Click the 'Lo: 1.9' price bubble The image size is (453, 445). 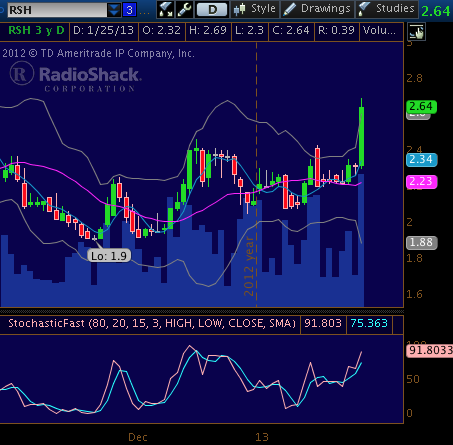pos(109,256)
